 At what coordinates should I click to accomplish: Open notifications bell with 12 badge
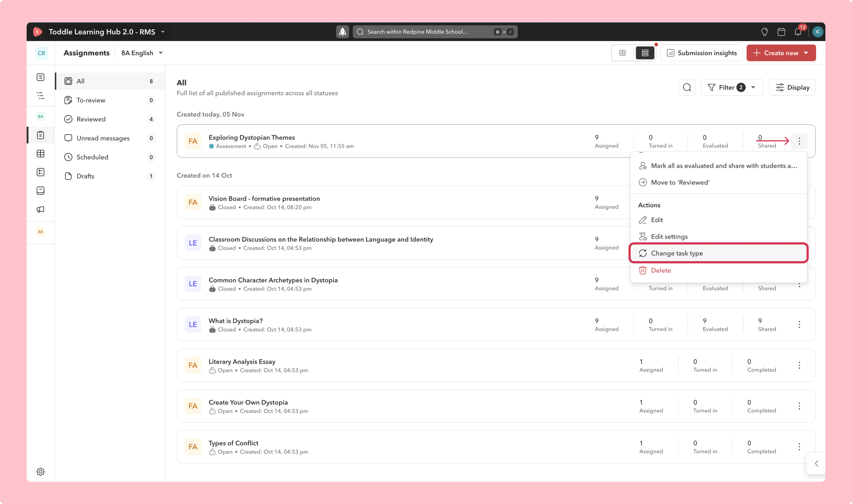798,32
